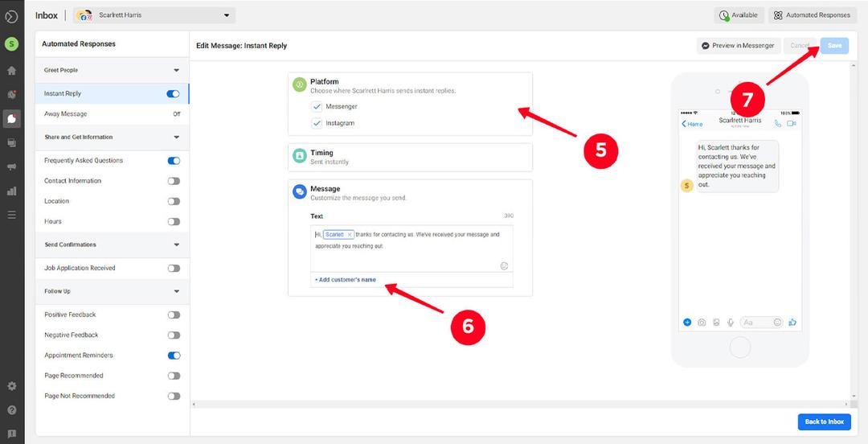Open the notifications icon with red dot
868x444 pixels.
[x=11, y=94]
